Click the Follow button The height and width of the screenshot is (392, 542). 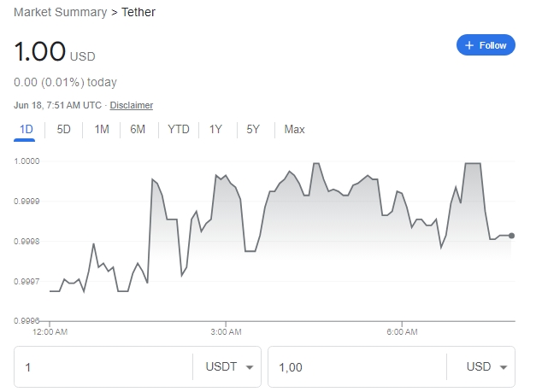(x=486, y=45)
